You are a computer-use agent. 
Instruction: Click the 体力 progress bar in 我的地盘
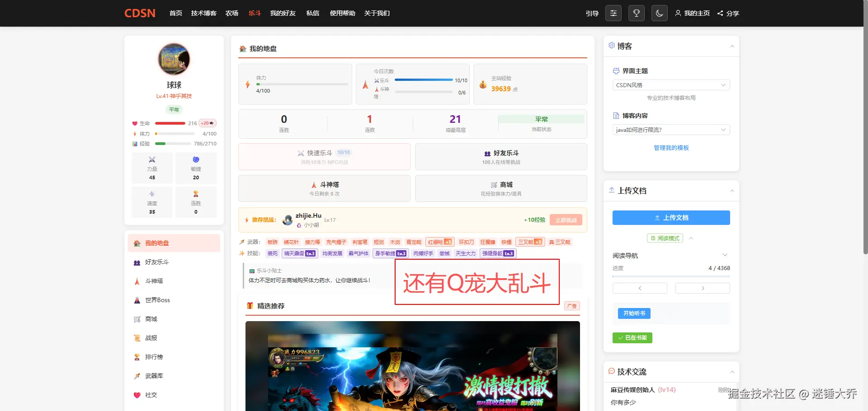point(302,84)
